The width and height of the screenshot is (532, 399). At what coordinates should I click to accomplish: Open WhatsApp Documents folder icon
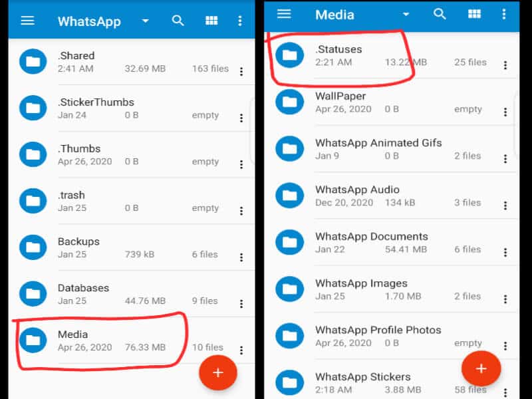pyautogui.click(x=290, y=242)
